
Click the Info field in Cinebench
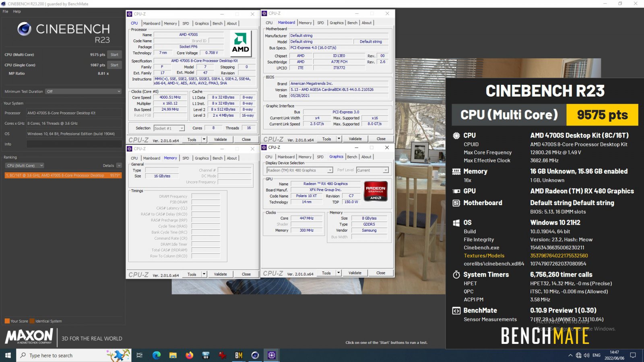pos(74,144)
